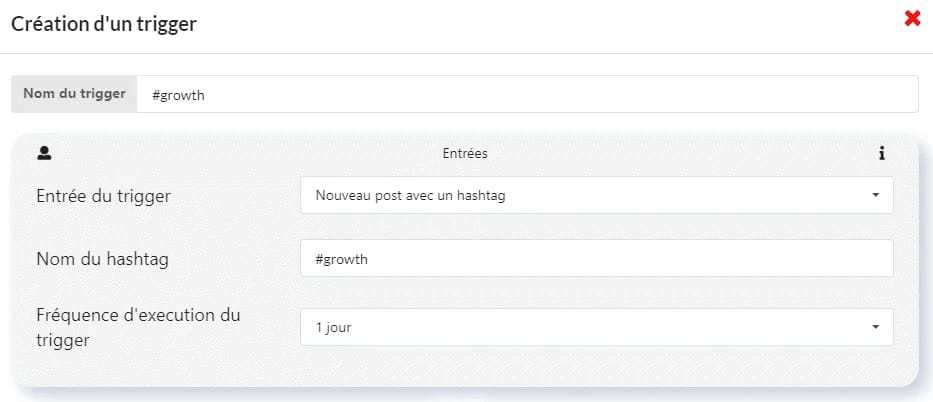The width and height of the screenshot is (933, 402).
Task: Focus the Nom du trigger text field
Action: 527,94
